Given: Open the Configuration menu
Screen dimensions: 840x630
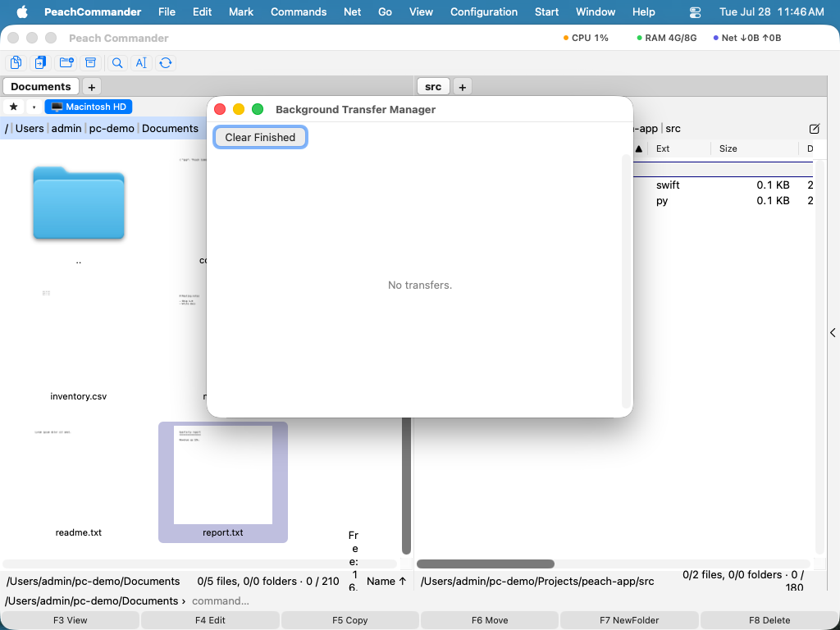Looking at the screenshot, I should tap(484, 11).
